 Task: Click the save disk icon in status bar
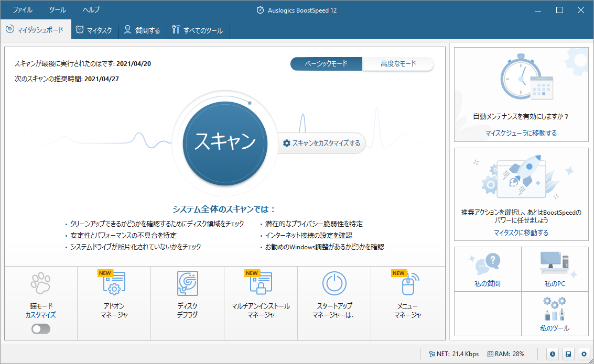click(x=568, y=354)
